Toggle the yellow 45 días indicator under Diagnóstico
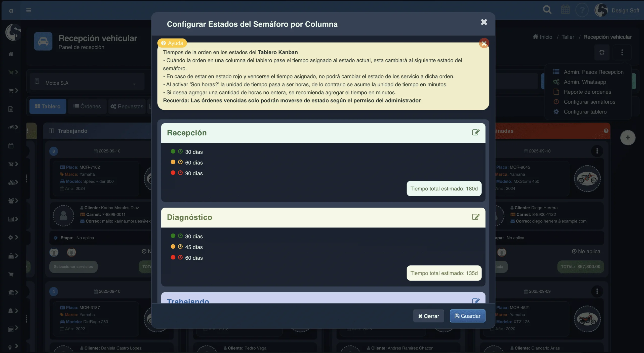The image size is (644, 353). (173, 247)
